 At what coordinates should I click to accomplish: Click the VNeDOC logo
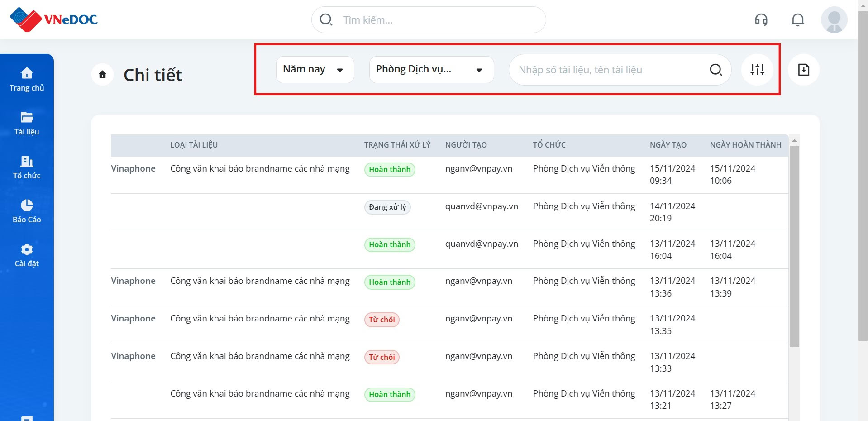point(53,19)
